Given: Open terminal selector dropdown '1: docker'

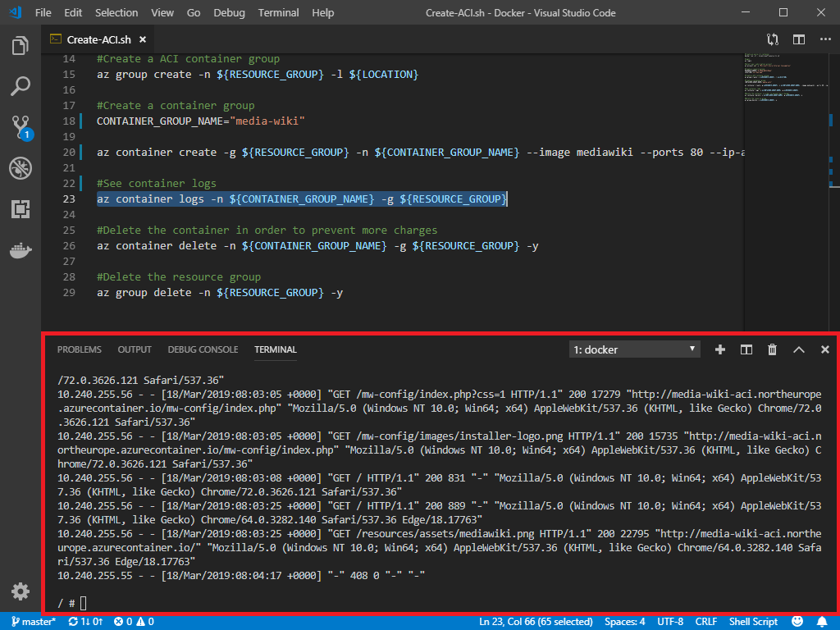Looking at the screenshot, I should click(x=634, y=349).
